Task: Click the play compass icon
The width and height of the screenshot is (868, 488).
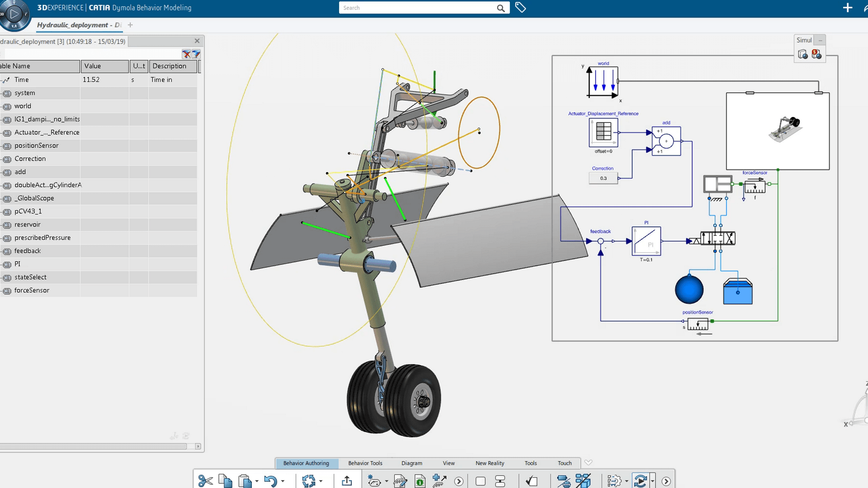Action: (x=14, y=14)
